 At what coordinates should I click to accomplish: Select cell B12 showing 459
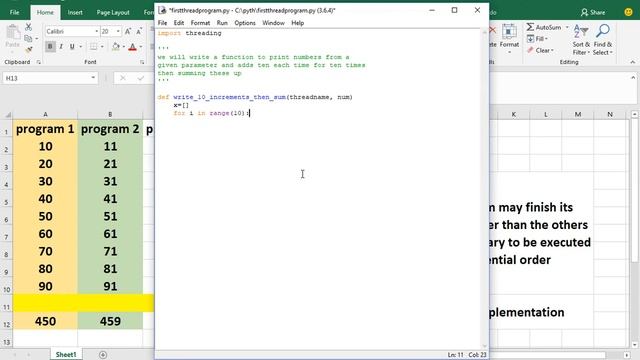point(110,321)
